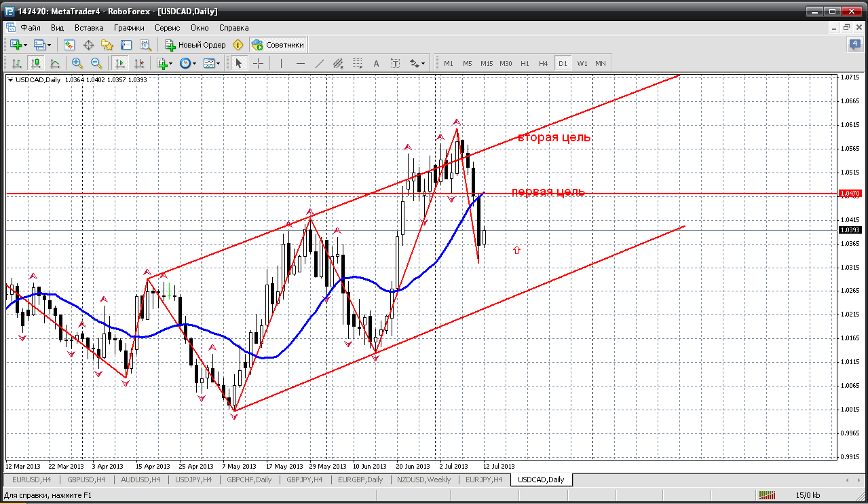Open the Графики menu
The height and width of the screenshot is (504, 868).
129,28
